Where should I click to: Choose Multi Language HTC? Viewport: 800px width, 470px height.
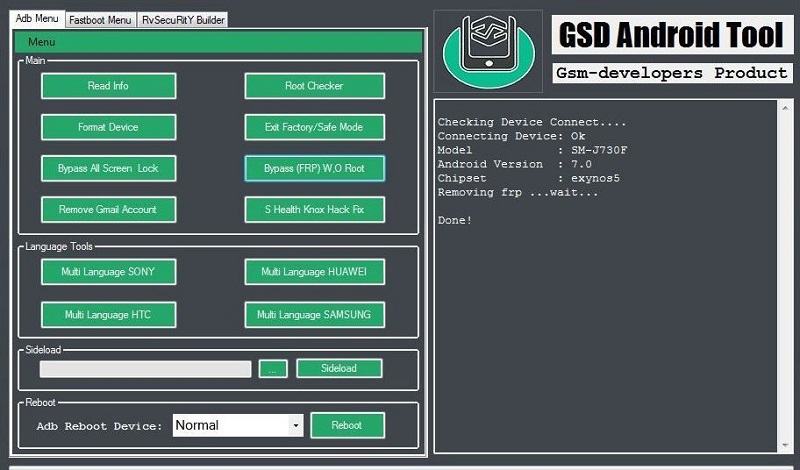[108, 314]
